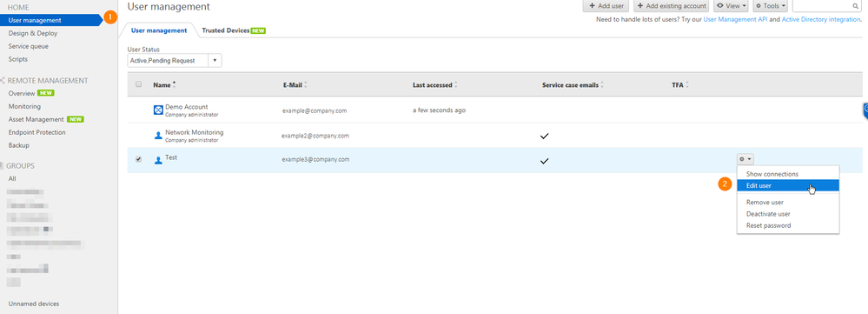Click the Network Monitoring name
868x314 pixels.
pos(195,132)
